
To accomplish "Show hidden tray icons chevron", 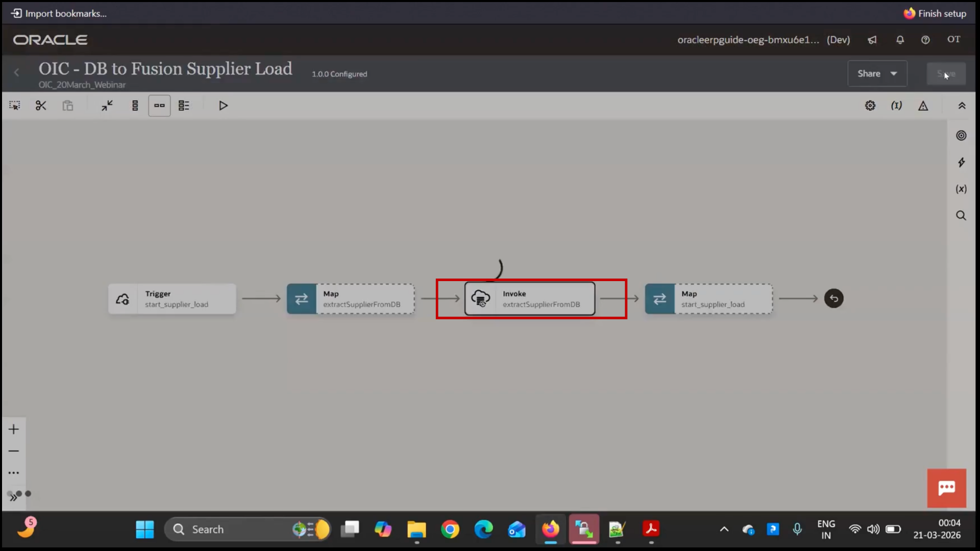I will tap(724, 530).
